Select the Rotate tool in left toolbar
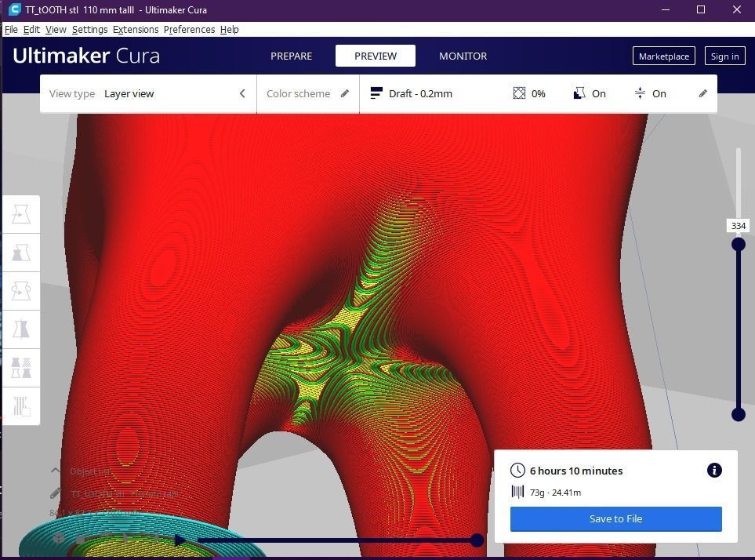 click(21, 291)
